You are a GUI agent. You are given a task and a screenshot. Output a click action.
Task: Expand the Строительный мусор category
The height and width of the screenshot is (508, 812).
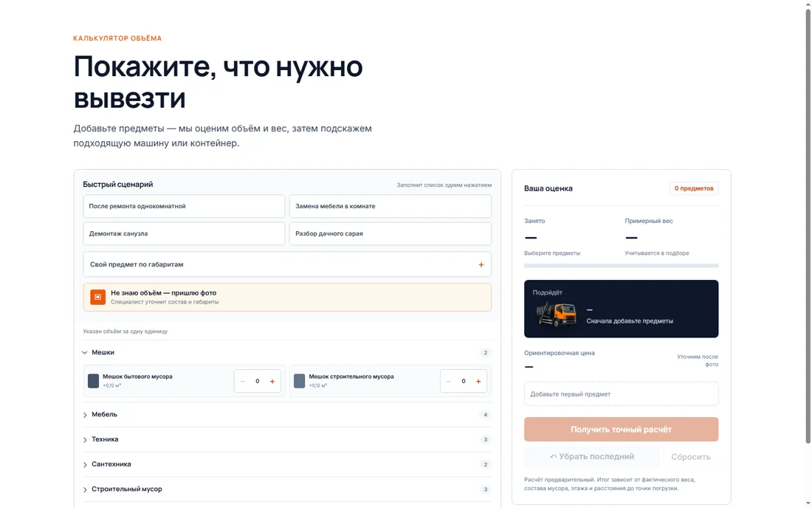[x=287, y=489]
